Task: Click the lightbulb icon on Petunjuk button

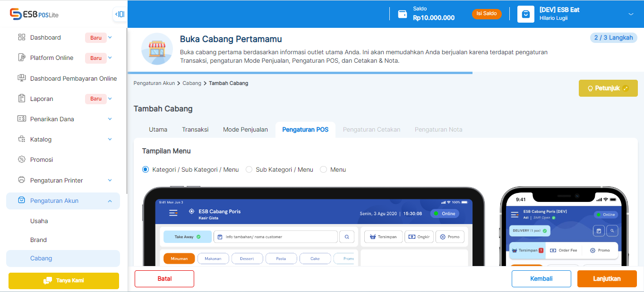Action: point(590,88)
